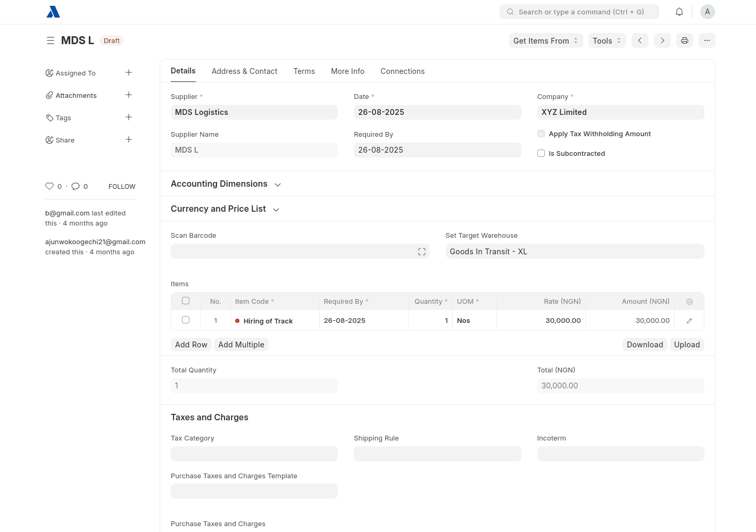Click the Add Row button

(191, 345)
